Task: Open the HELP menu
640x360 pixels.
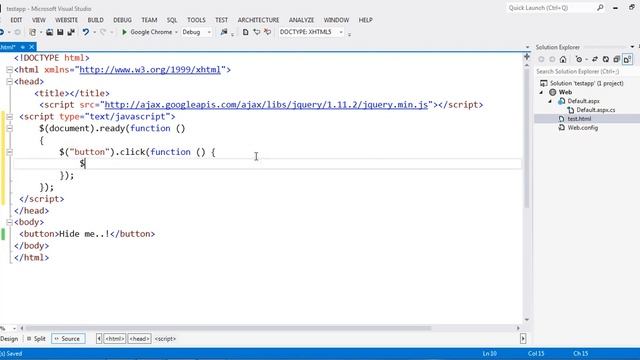Action: click(x=365, y=20)
